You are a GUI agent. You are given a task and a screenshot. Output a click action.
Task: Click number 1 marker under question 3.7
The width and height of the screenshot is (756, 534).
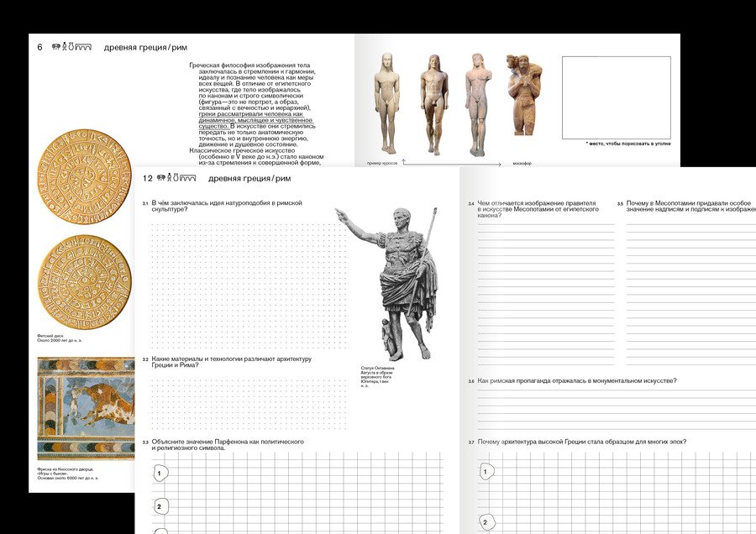(x=486, y=472)
